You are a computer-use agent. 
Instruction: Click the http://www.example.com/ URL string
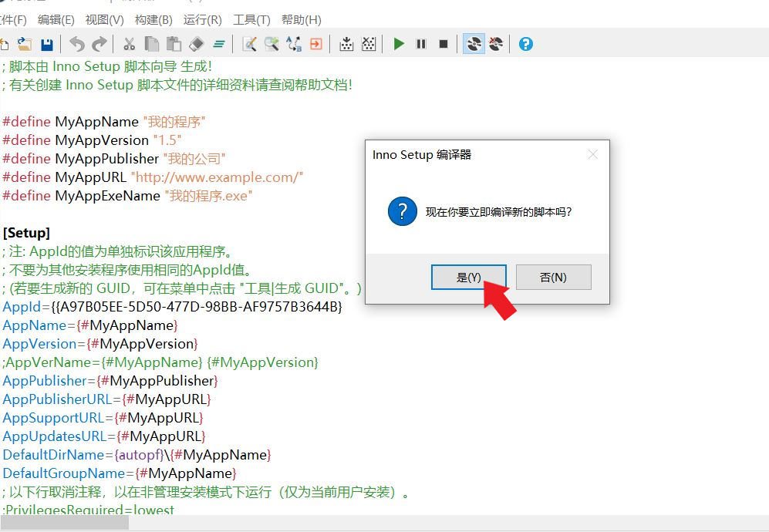pos(217,177)
